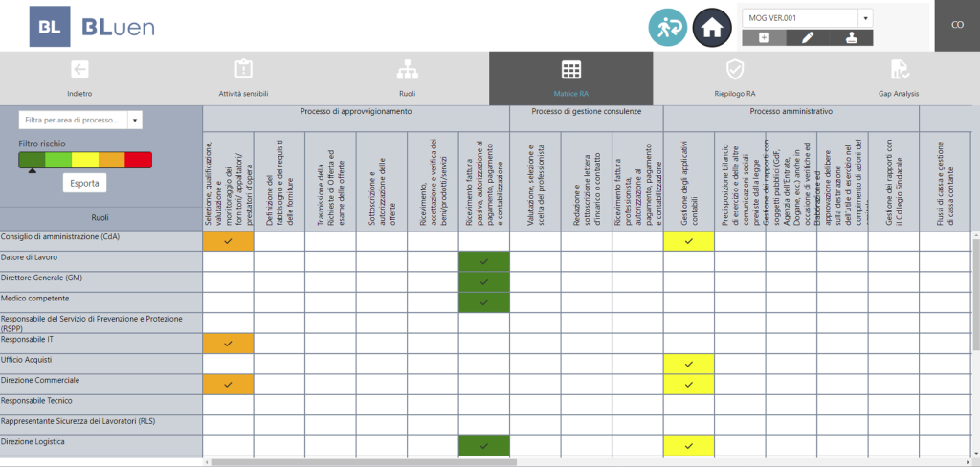Image resolution: width=980 pixels, height=467 pixels.
Task: Open the Attività sensibili tab
Action: (243, 78)
